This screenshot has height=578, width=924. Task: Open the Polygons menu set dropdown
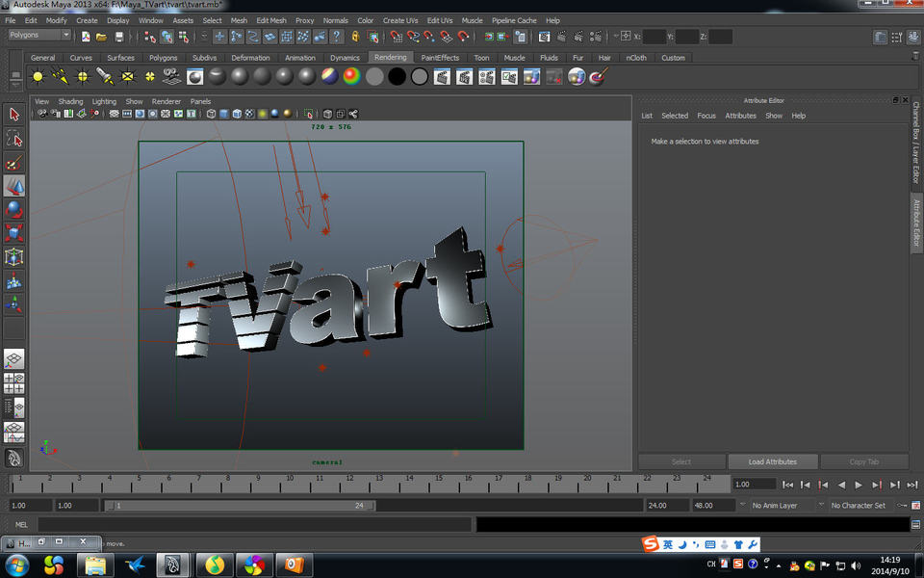click(39, 36)
